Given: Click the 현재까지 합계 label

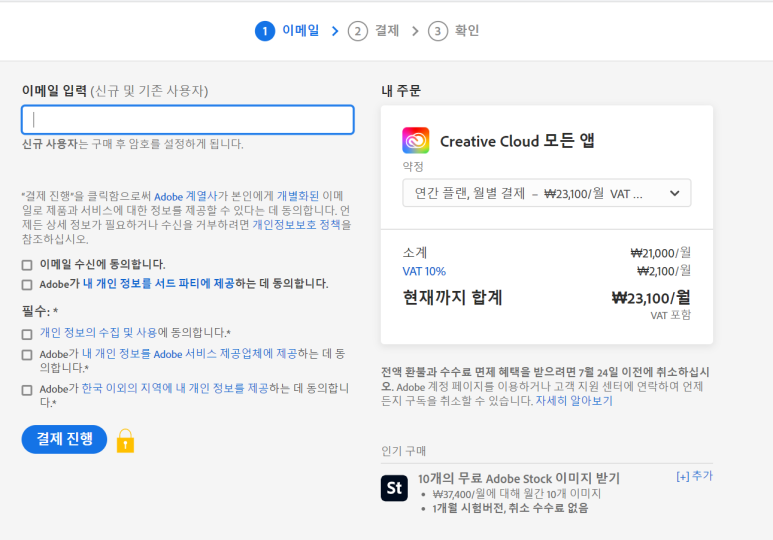Looking at the screenshot, I should (453, 297).
